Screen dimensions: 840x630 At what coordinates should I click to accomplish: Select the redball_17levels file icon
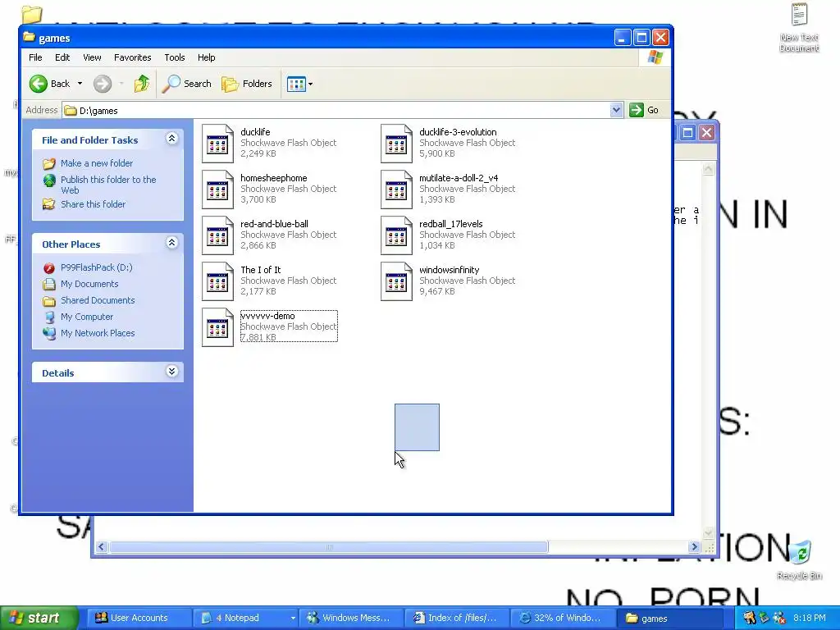point(396,235)
